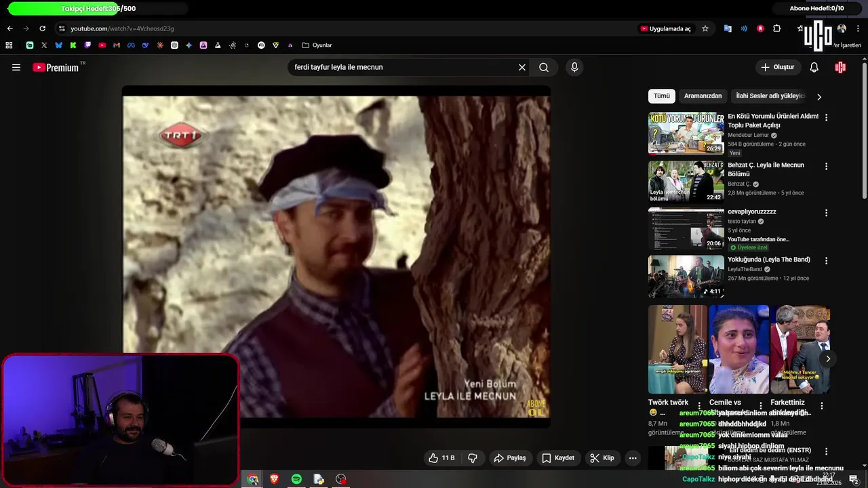Open the apps grid in bookmarks bar

coord(9,45)
